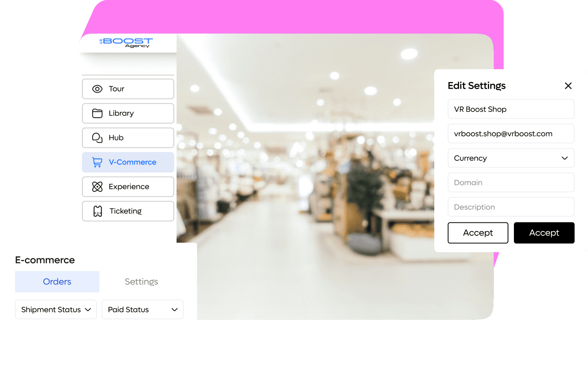Click the shopping cart icon beside V-Commerce
The height and width of the screenshot is (383, 588).
(x=97, y=162)
